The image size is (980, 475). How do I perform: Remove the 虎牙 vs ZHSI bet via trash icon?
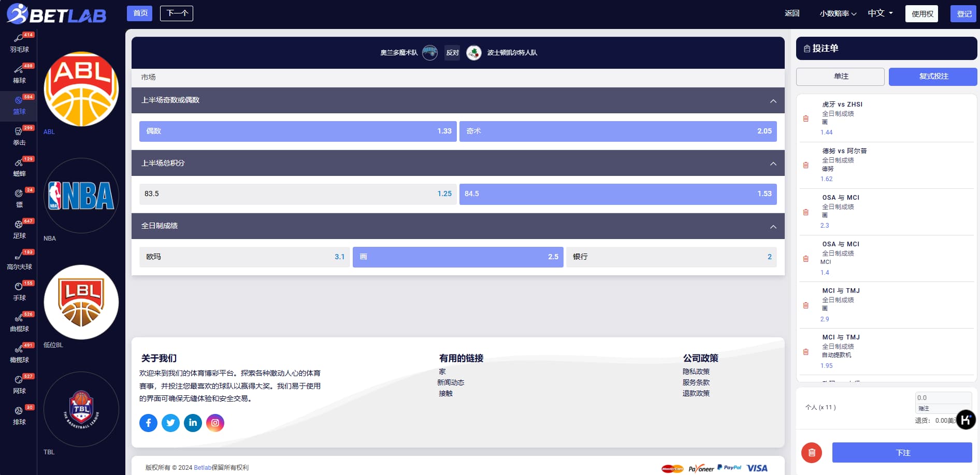click(x=806, y=119)
